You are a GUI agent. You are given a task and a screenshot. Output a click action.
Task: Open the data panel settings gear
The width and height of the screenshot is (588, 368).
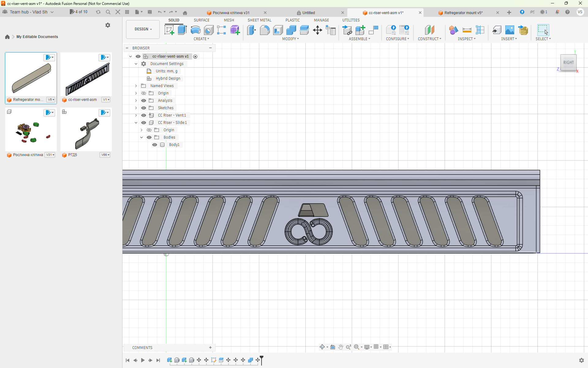tap(108, 25)
